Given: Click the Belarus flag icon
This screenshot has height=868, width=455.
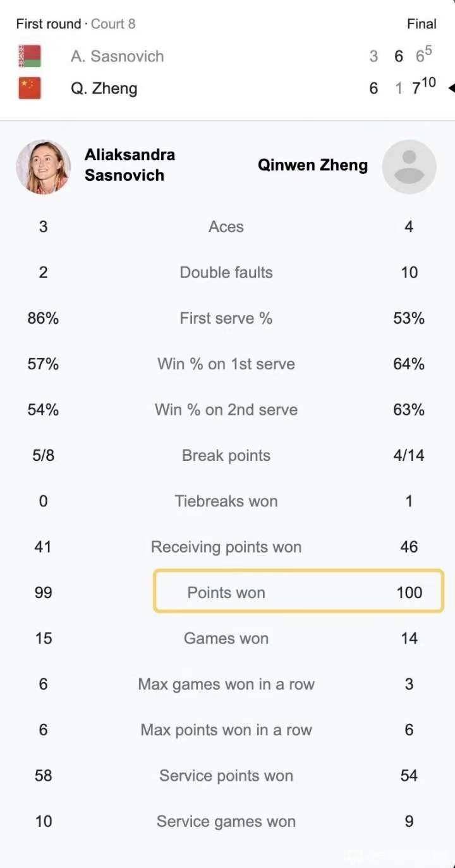Looking at the screenshot, I should (x=30, y=56).
